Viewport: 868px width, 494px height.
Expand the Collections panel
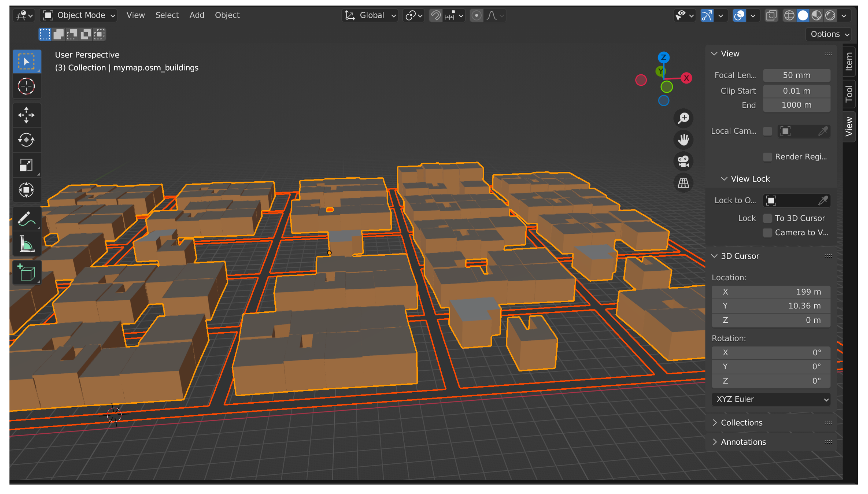pyautogui.click(x=741, y=423)
